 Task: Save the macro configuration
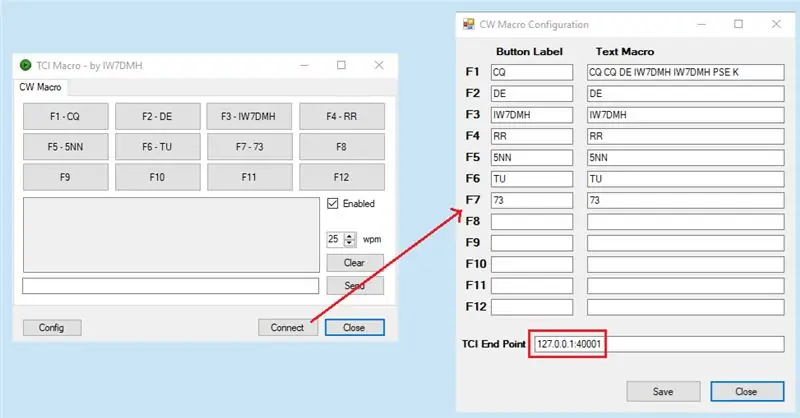(663, 391)
